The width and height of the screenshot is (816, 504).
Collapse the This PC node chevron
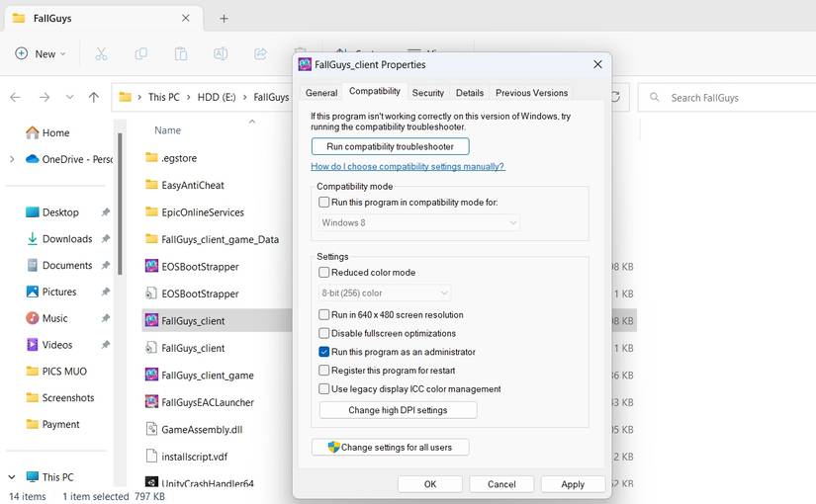click(x=12, y=476)
